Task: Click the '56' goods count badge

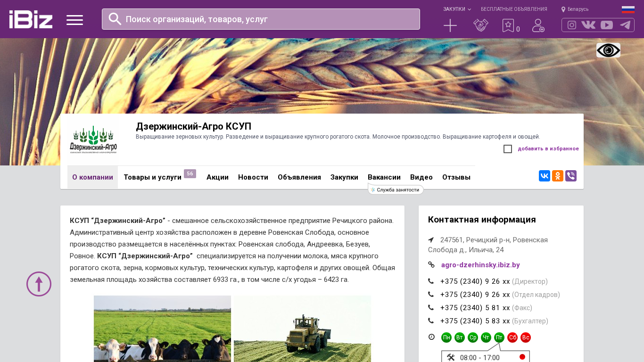Action: click(190, 173)
